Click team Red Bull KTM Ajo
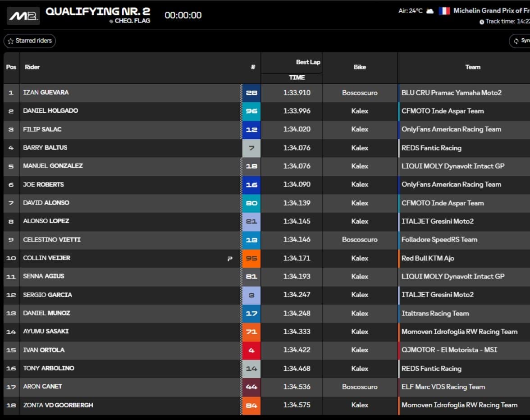 coord(428,258)
